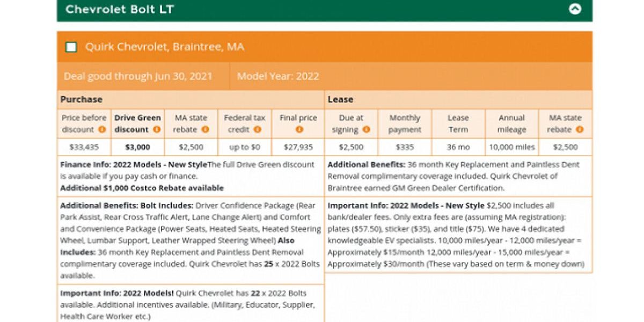Image resolution: width=644 pixels, height=322 pixels.
Task: Select the Lease section heading
Action: 340,99
